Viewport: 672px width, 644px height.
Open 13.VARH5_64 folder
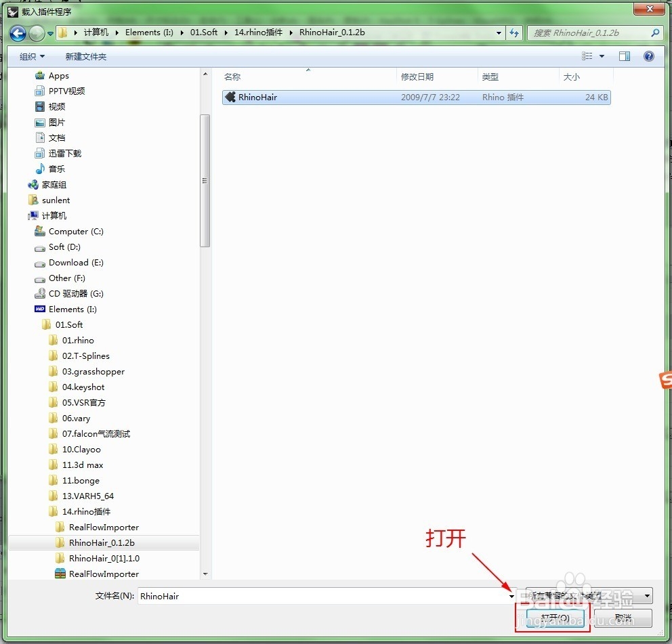coord(88,496)
